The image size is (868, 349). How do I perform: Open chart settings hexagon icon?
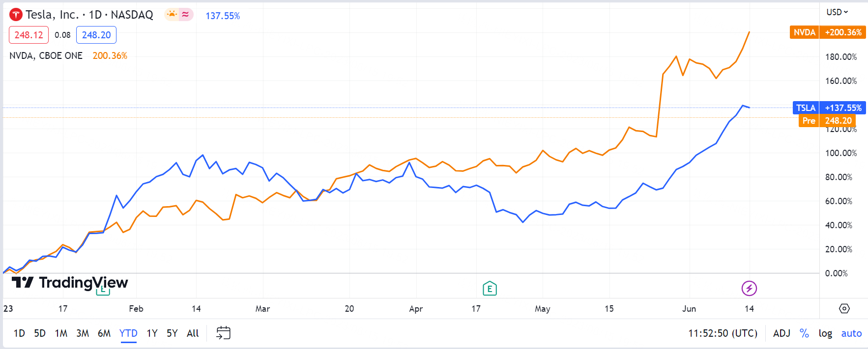point(844,308)
